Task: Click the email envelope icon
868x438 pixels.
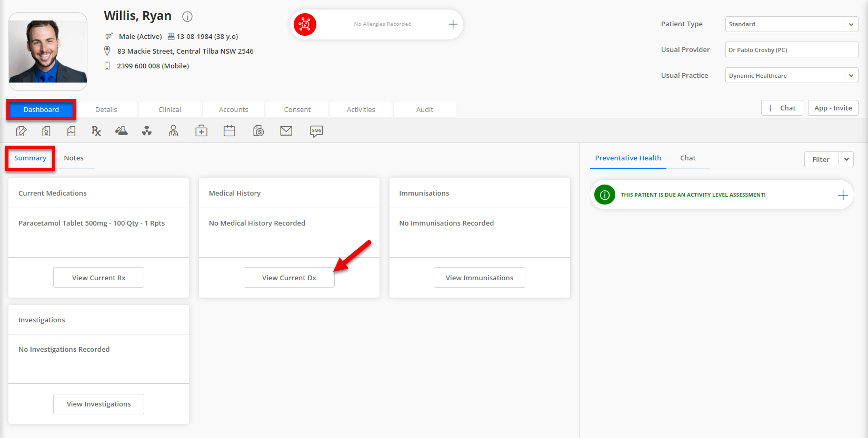Action: 286,131
